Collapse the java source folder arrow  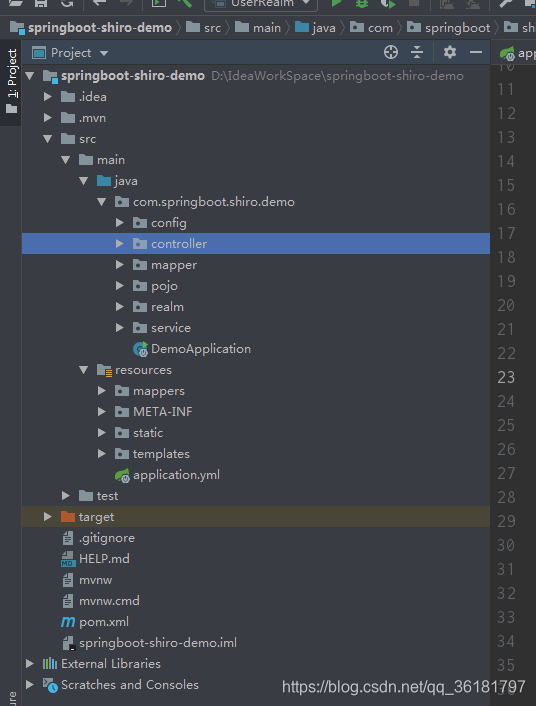84,181
